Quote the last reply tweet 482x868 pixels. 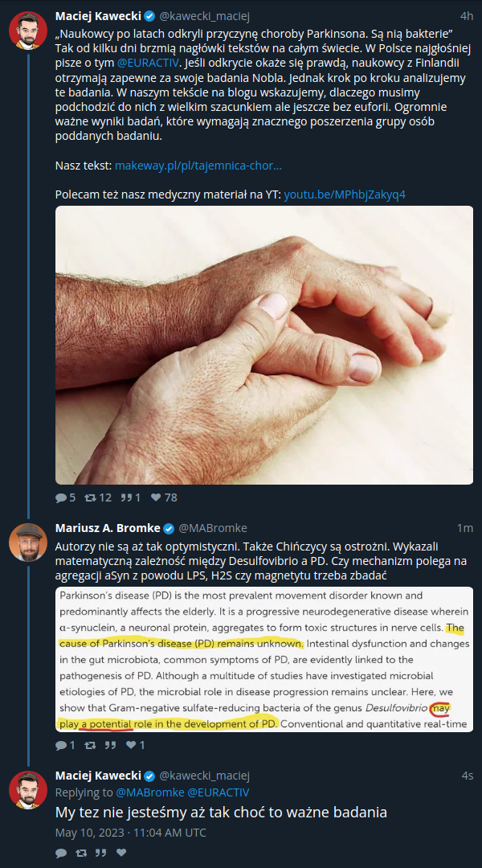click(100, 853)
